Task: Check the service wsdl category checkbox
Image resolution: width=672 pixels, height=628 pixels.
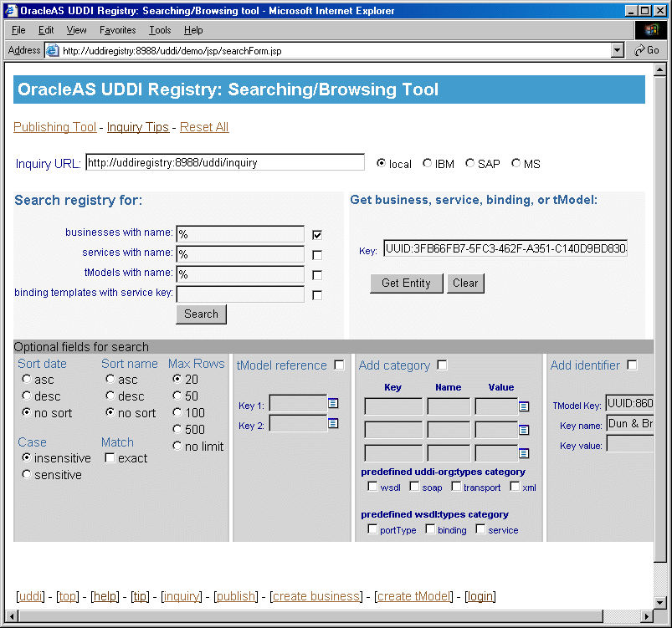Action: [481, 529]
